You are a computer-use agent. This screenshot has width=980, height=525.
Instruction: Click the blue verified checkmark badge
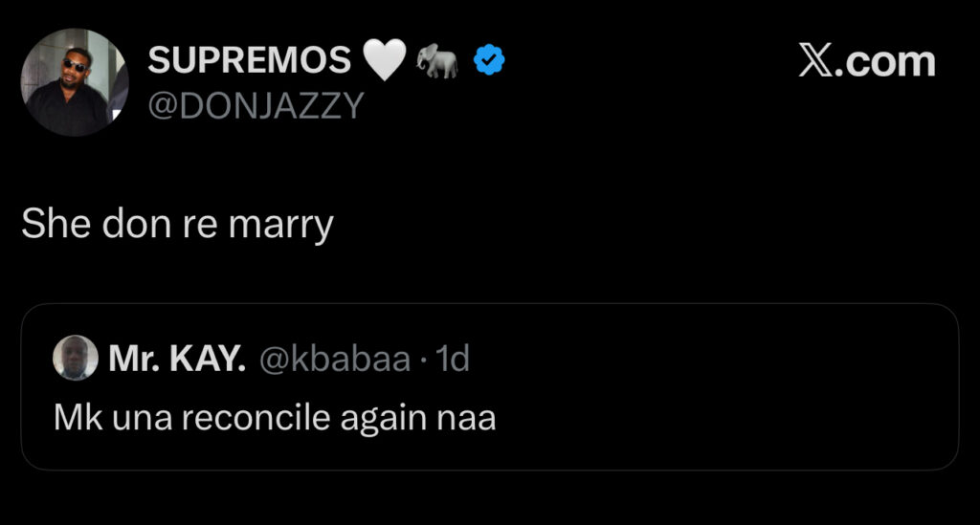[x=490, y=61]
